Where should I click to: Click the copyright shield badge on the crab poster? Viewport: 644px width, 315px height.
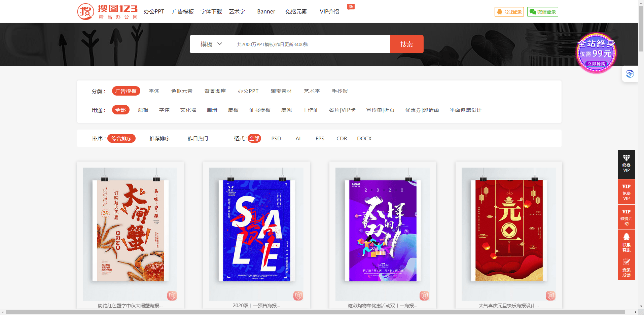172,296
